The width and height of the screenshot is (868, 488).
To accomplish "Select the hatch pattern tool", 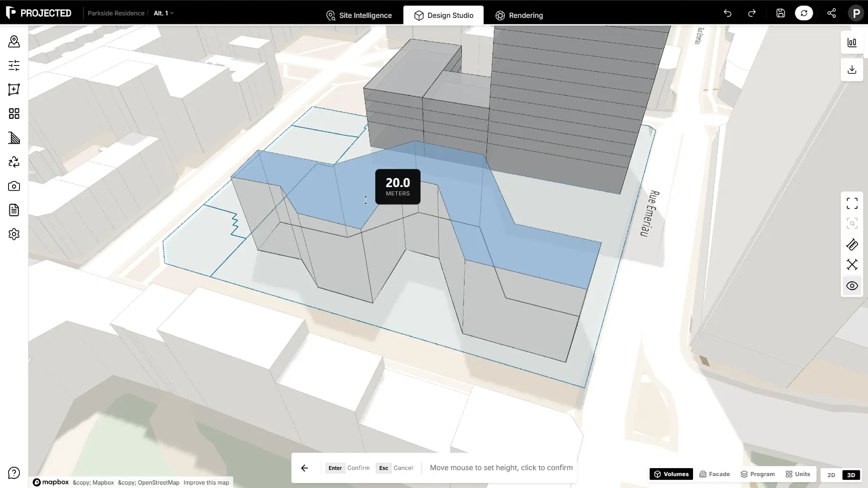I will (x=14, y=138).
